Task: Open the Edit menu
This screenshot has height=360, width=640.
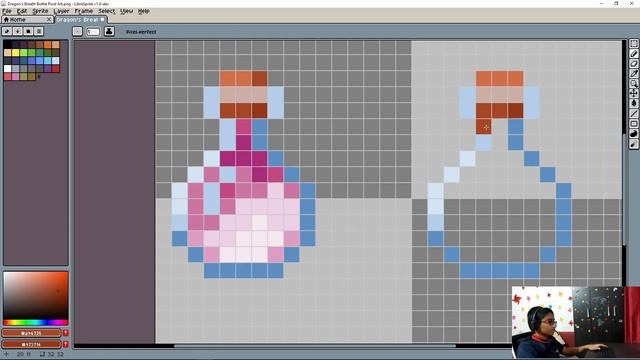Action: (x=22, y=11)
